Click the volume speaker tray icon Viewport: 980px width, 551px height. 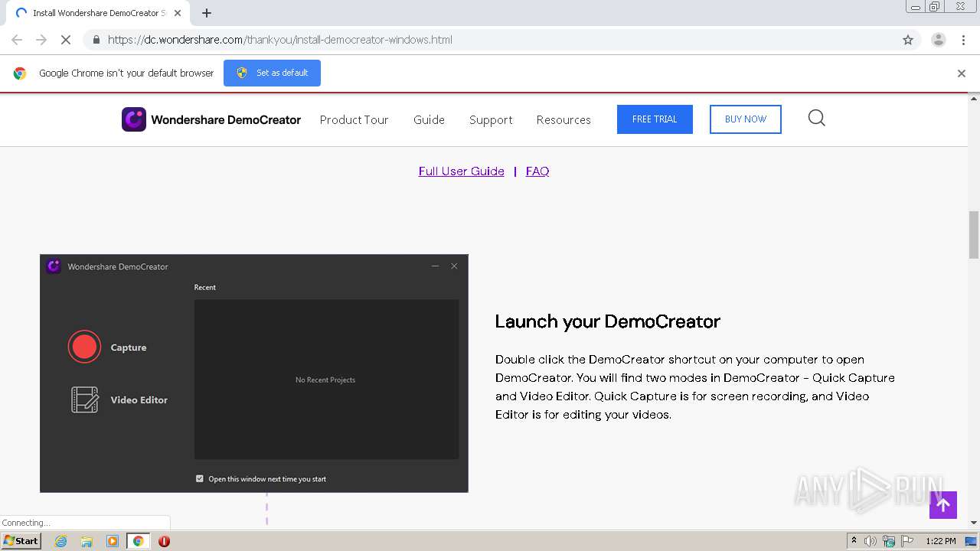(x=871, y=541)
